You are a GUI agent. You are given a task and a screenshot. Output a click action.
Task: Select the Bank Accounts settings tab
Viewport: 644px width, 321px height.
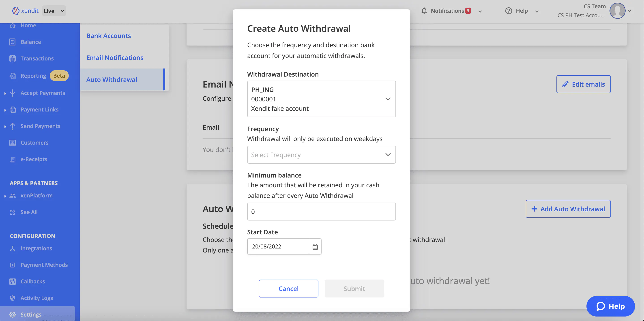109,36
